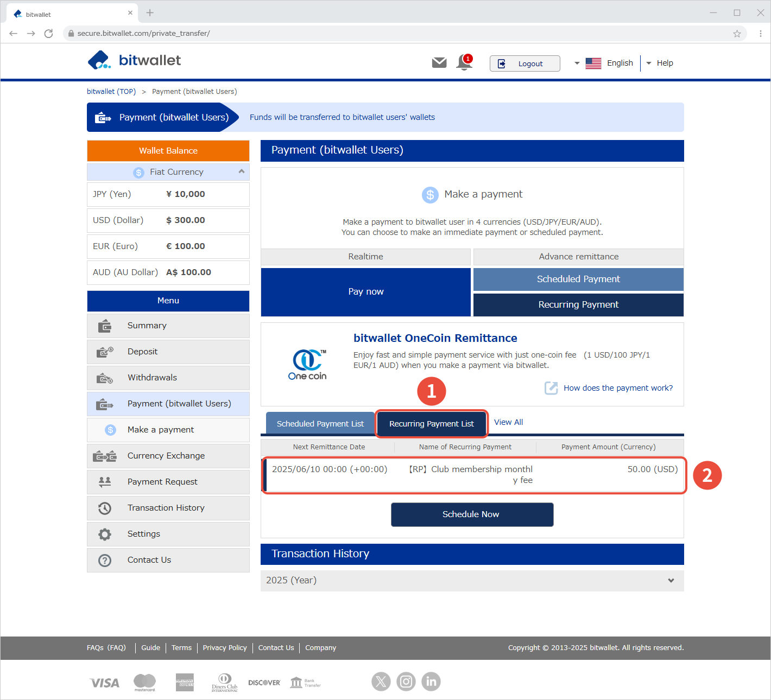Viewport: 771px width, 700px height.
Task: Click the bitwallet logo in header
Action: pos(134,60)
